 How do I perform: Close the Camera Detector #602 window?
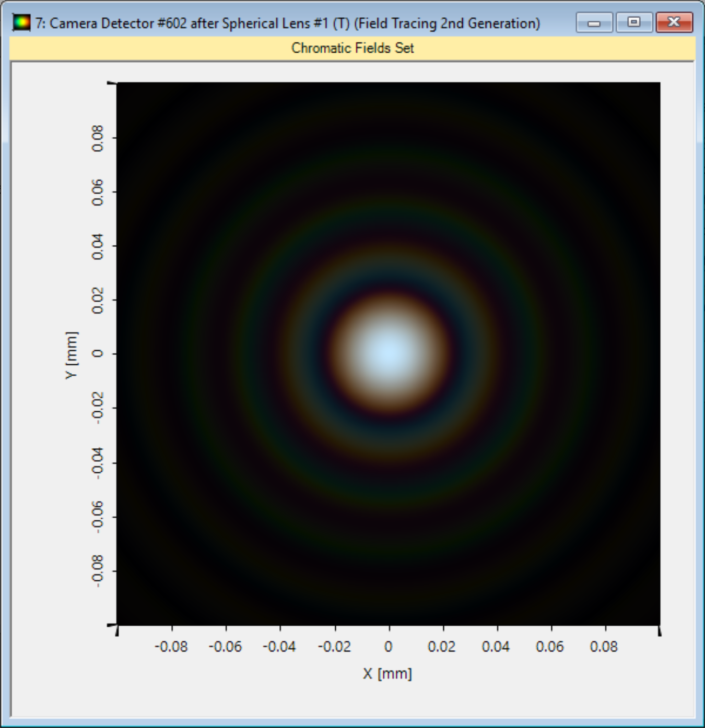point(674,22)
